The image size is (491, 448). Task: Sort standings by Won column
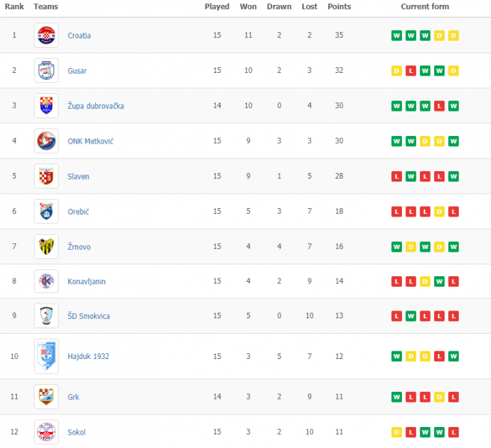point(248,6)
